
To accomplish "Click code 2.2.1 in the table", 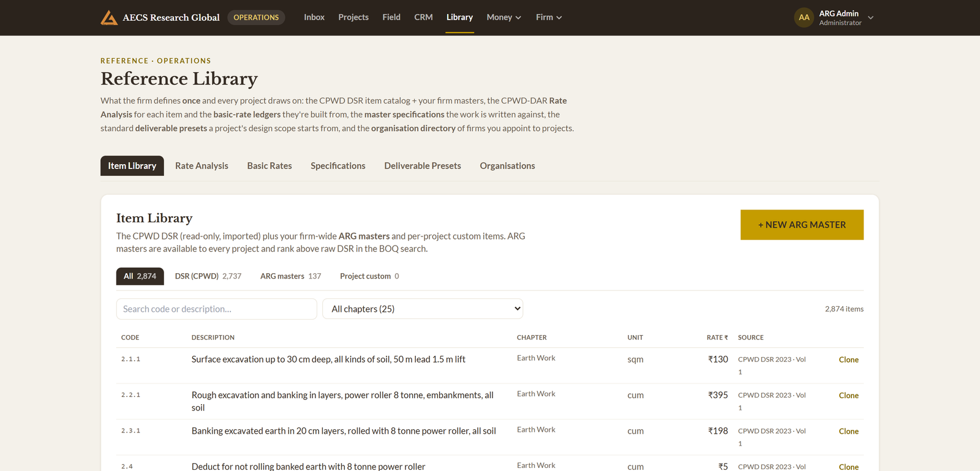I will coord(130,395).
